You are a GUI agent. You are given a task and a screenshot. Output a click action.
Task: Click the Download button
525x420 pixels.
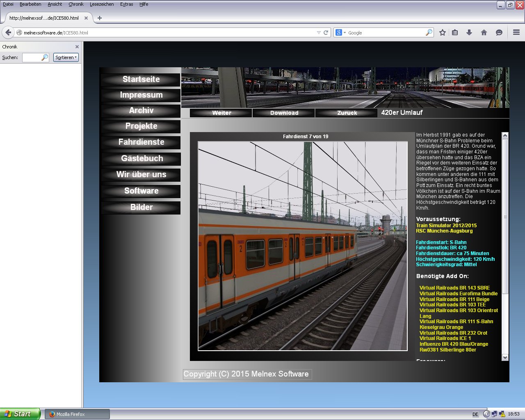pyautogui.click(x=284, y=113)
